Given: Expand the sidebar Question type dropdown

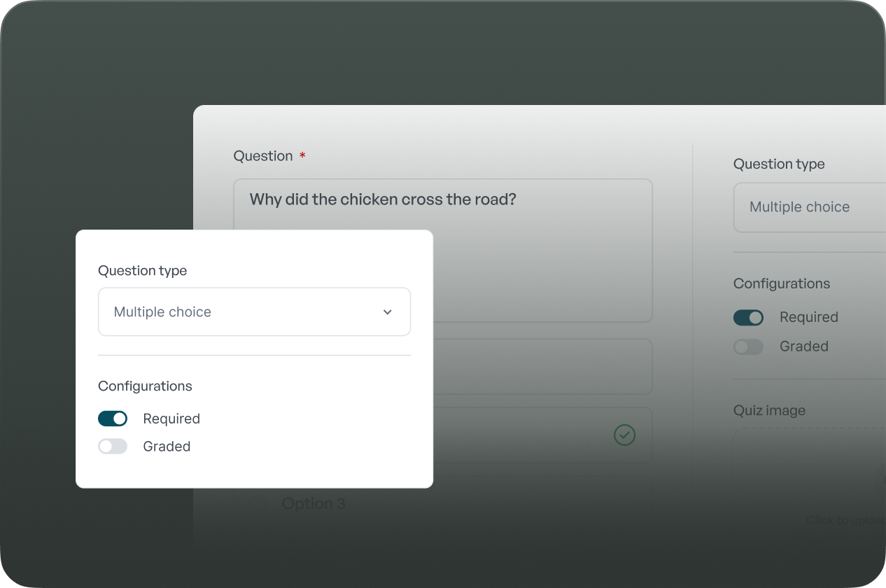Looking at the screenshot, I should point(809,207).
